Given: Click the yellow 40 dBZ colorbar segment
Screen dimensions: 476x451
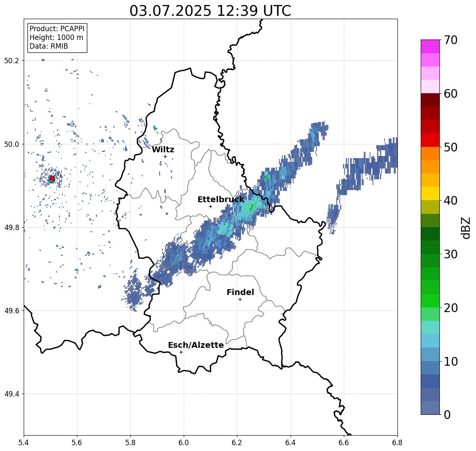Looking at the screenshot, I should pyautogui.click(x=430, y=194).
